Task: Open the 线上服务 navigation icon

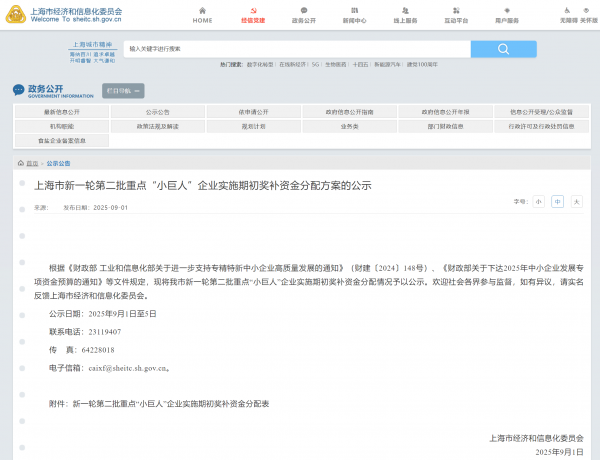Action: (x=404, y=14)
